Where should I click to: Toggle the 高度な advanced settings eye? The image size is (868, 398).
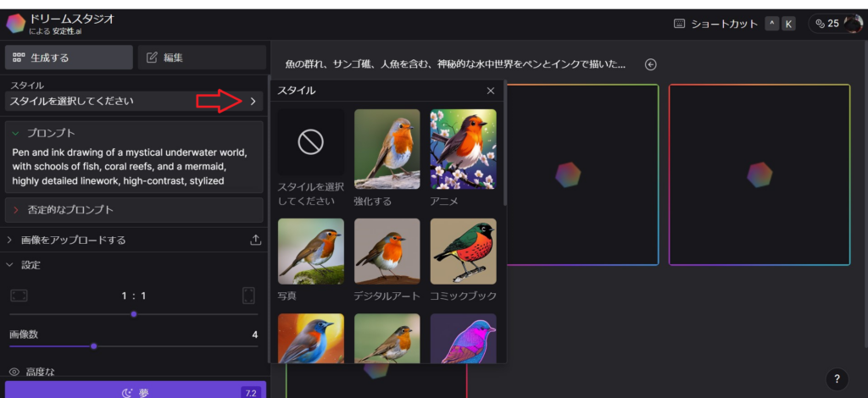tap(14, 371)
